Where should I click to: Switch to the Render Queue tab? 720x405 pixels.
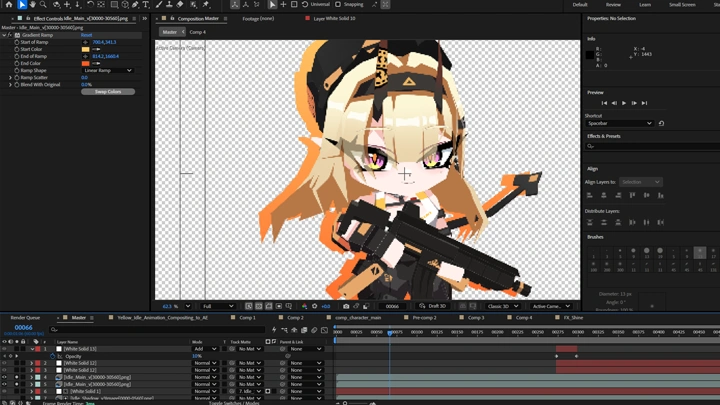[x=25, y=318]
